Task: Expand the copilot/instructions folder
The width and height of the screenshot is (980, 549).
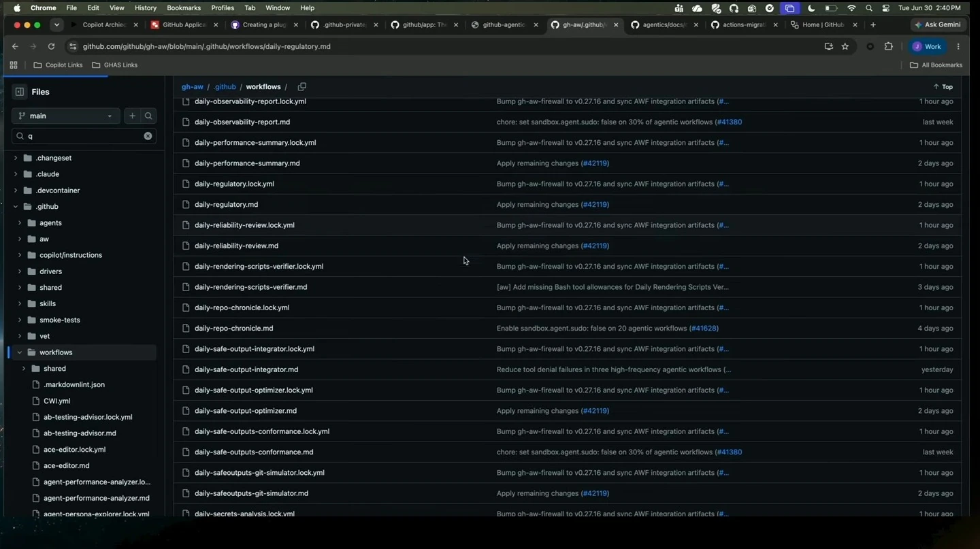Action: coord(20,255)
